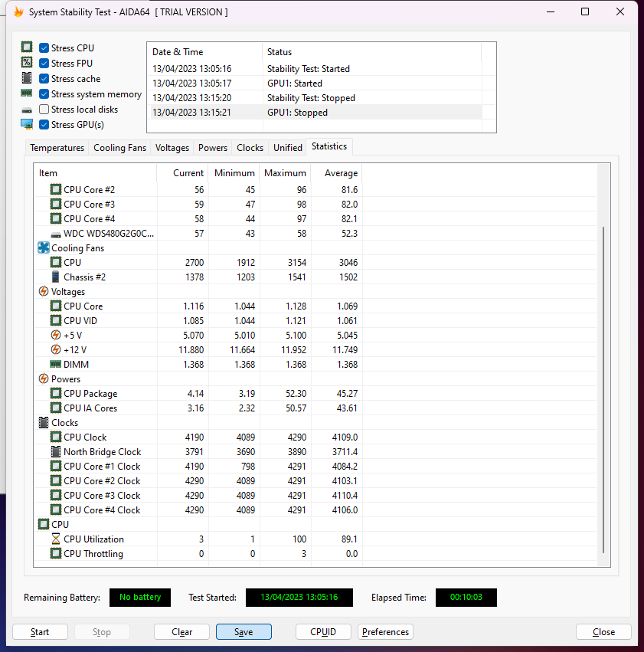This screenshot has height=652, width=644.
Task: Toggle the Stress GPU(s) checkbox
Action: 44,125
